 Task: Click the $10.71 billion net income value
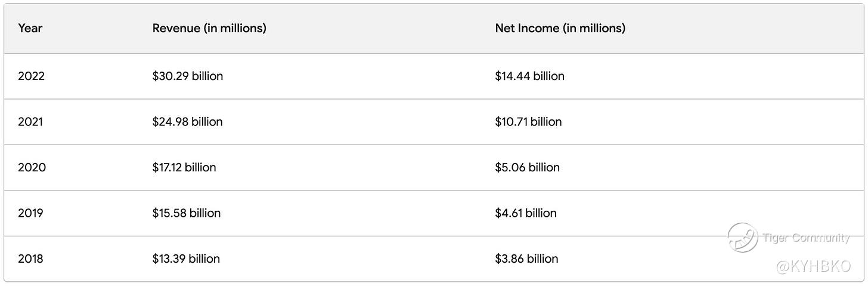pos(528,122)
